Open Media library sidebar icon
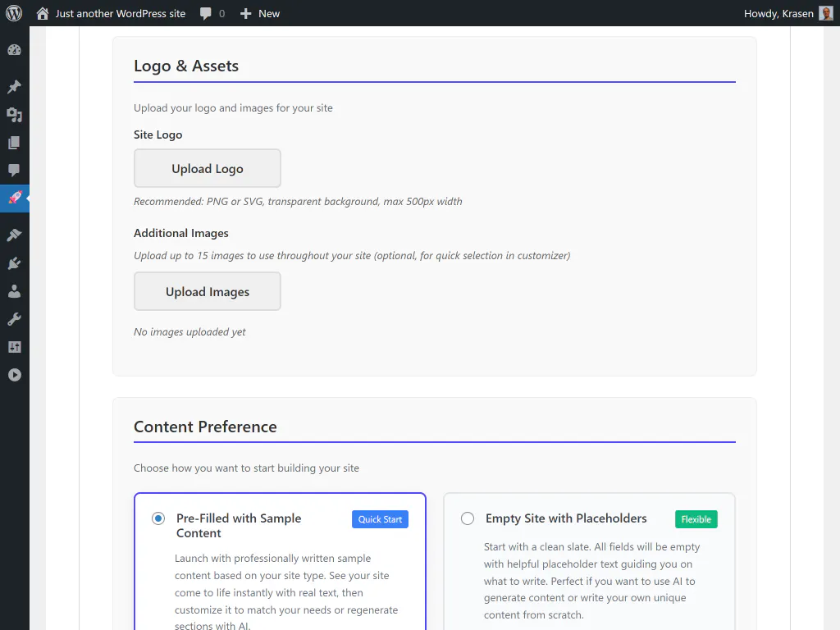Viewport: 840px width, 630px height. point(15,115)
